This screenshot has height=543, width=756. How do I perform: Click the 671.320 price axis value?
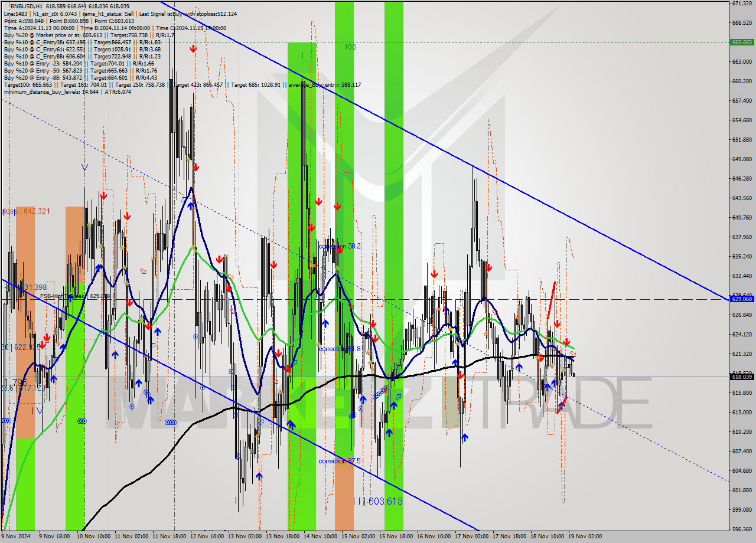741,4
